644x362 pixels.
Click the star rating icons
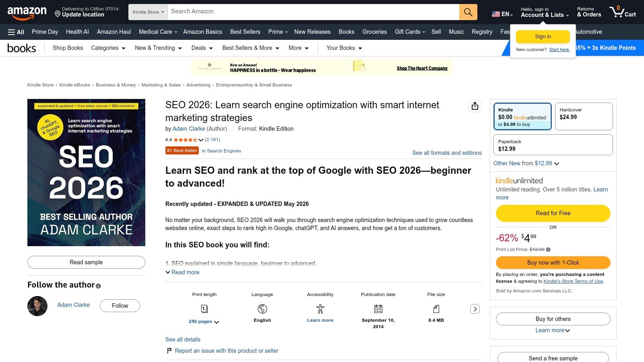(186, 140)
